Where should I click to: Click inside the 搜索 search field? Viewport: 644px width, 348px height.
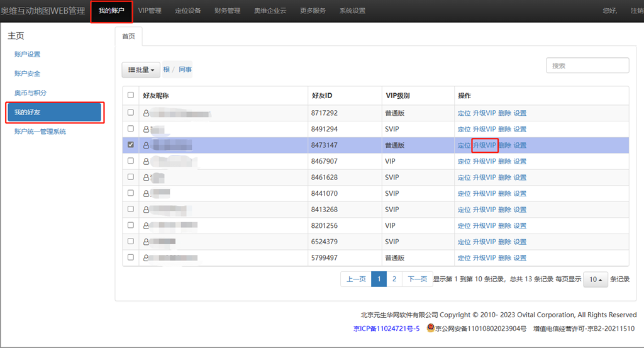coord(587,65)
